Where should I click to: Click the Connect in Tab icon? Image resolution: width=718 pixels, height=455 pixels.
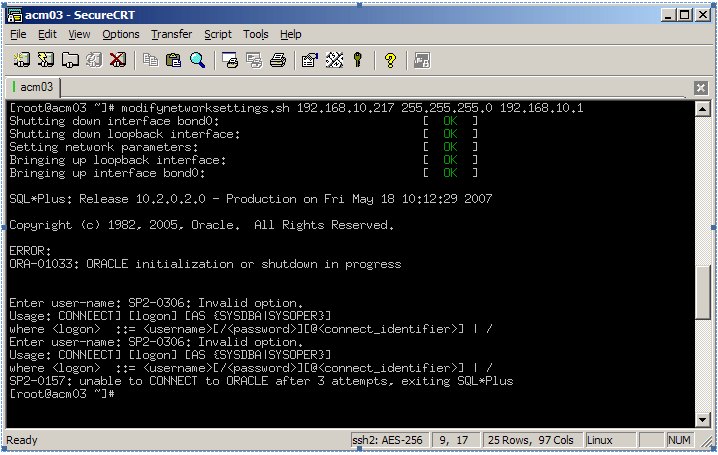[70, 60]
